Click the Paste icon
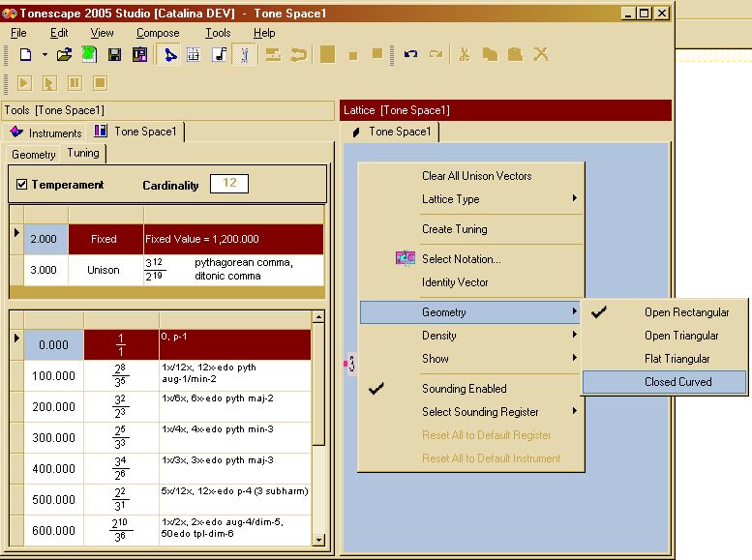 tap(515, 54)
